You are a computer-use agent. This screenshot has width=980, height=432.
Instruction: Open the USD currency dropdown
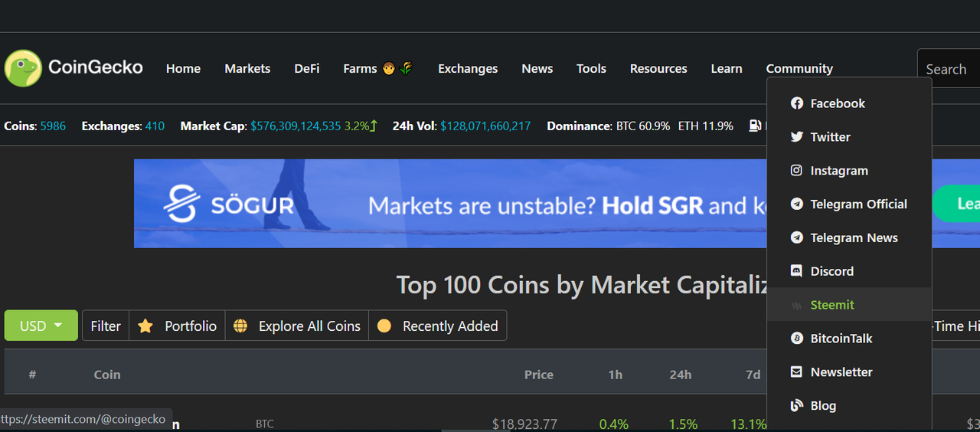click(41, 326)
